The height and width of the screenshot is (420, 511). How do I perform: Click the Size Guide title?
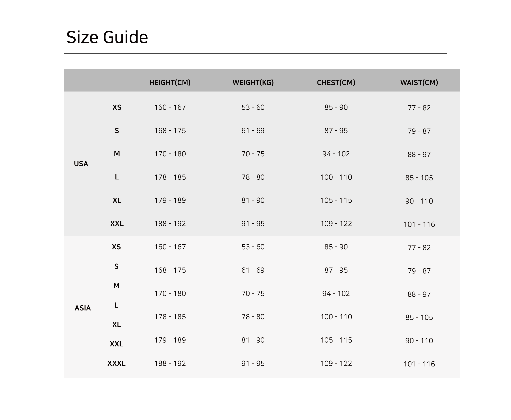click(107, 37)
